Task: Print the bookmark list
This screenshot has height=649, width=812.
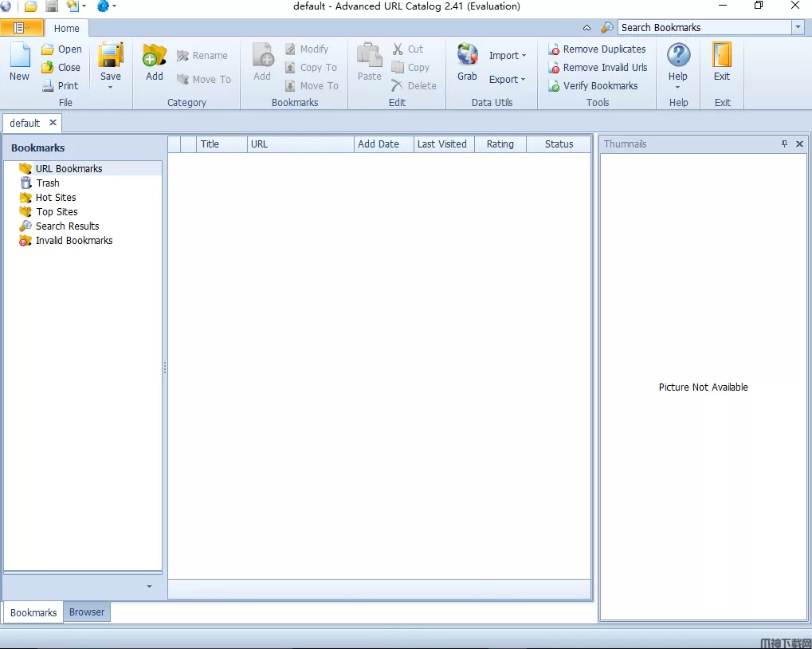Action: [x=61, y=85]
